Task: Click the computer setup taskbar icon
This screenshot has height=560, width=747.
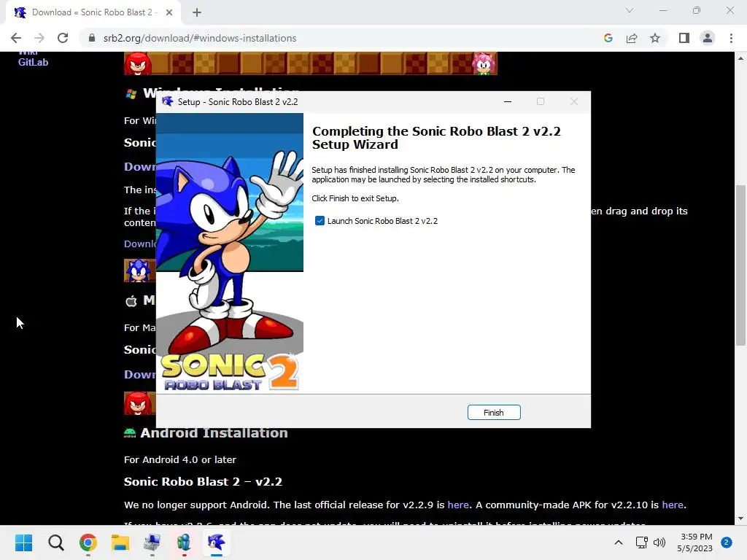Action: click(x=152, y=542)
